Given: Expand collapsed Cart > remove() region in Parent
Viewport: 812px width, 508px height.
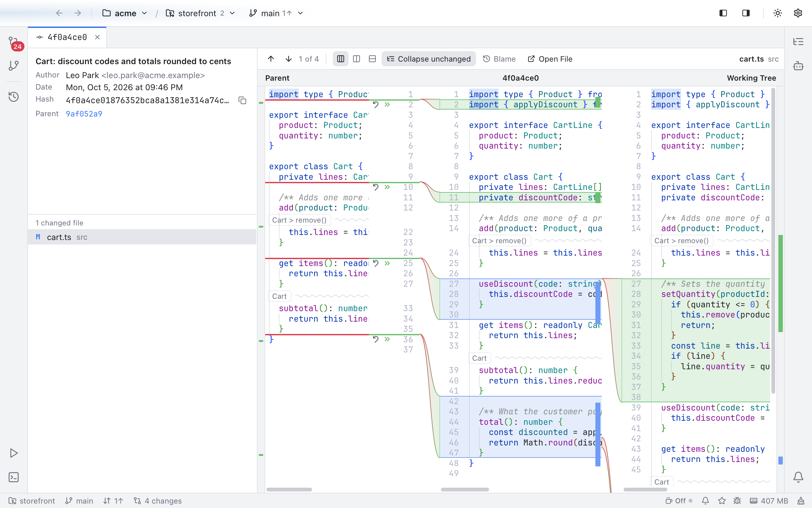Looking at the screenshot, I should pyautogui.click(x=299, y=220).
